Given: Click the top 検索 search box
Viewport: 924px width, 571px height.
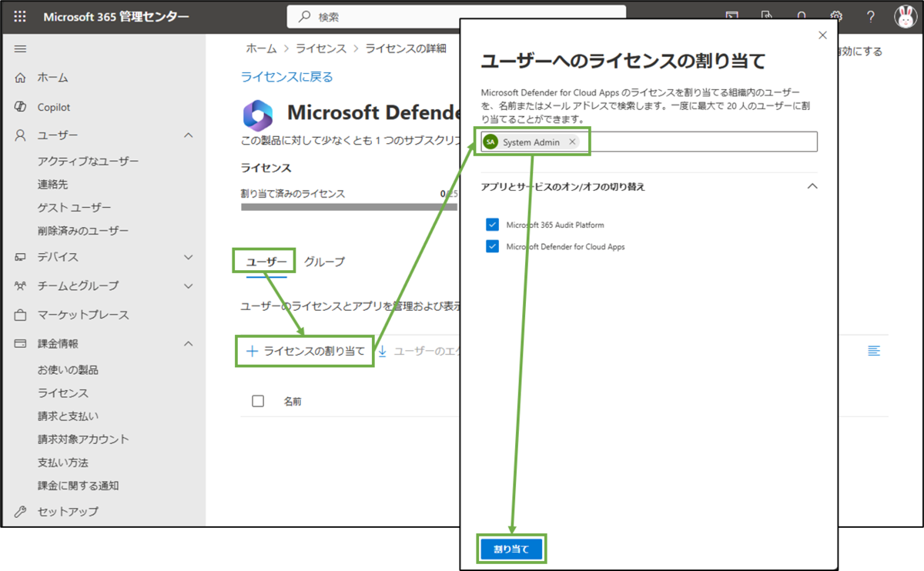Looking at the screenshot, I should 457,17.
